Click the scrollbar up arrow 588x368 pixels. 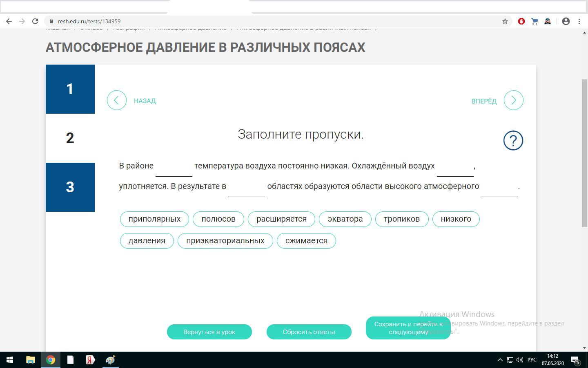tap(584, 32)
